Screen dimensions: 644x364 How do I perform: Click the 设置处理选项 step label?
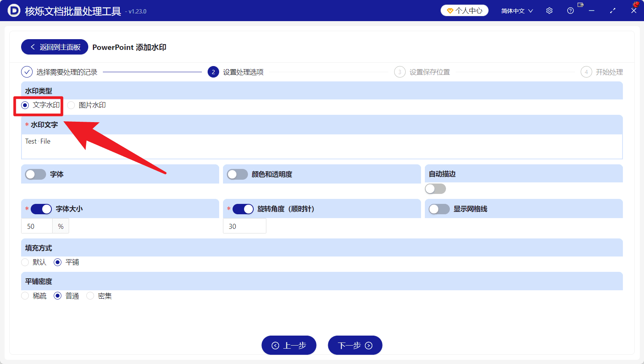coord(243,72)
